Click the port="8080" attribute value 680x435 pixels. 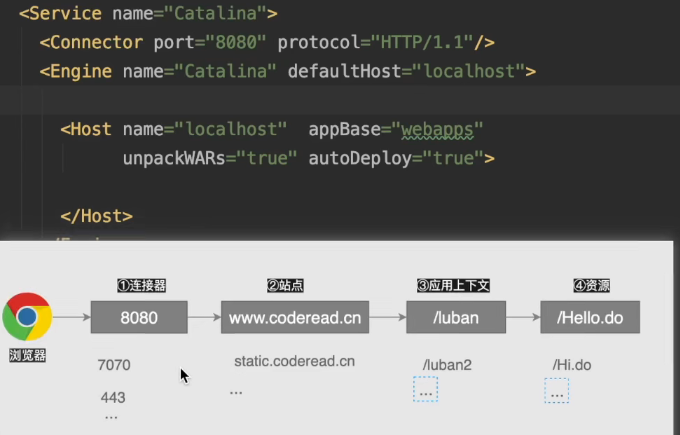click(235, 43)
